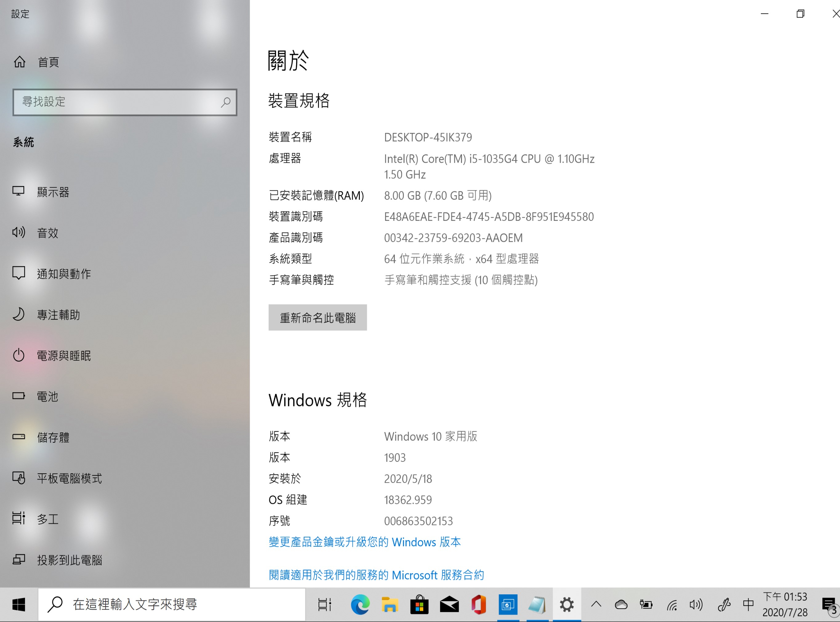Screen dimensions: 840x622
Task: Click serial number 006863502153
Action: (418, 521)
